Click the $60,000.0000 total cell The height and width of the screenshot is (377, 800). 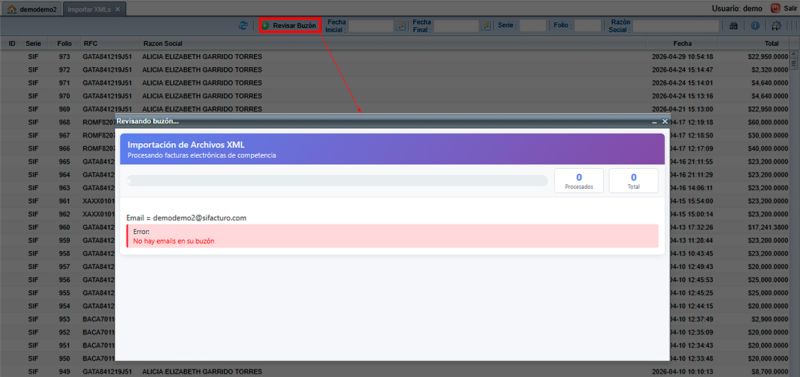768,122
